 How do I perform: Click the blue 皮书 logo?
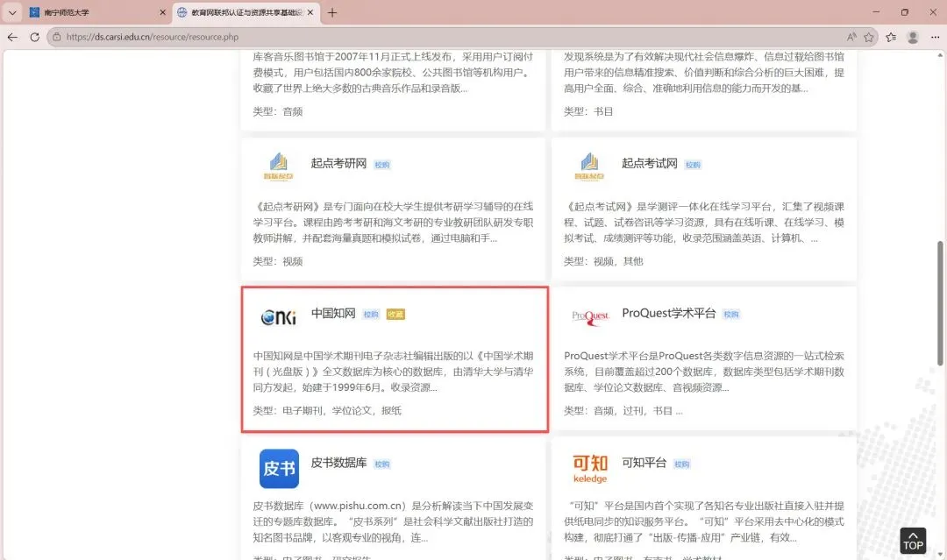[279, 468]
